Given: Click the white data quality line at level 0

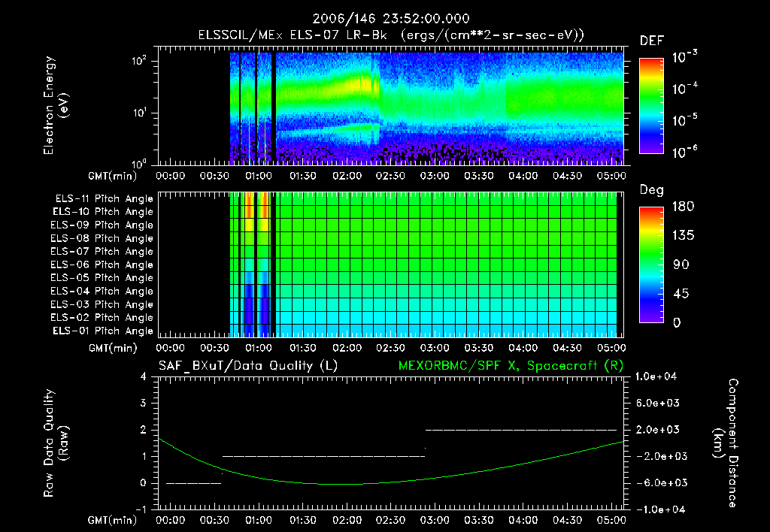Looking at the screenshot, I should point(193,483).
